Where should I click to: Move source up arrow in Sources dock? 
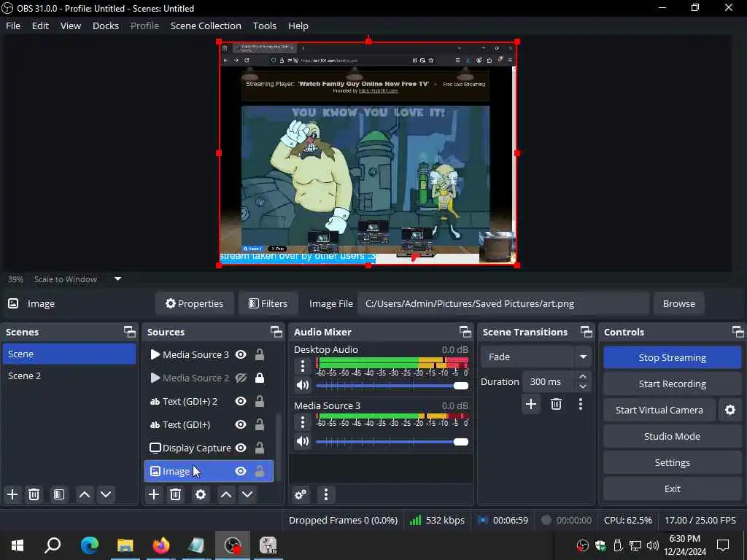(x=226, y=494)
